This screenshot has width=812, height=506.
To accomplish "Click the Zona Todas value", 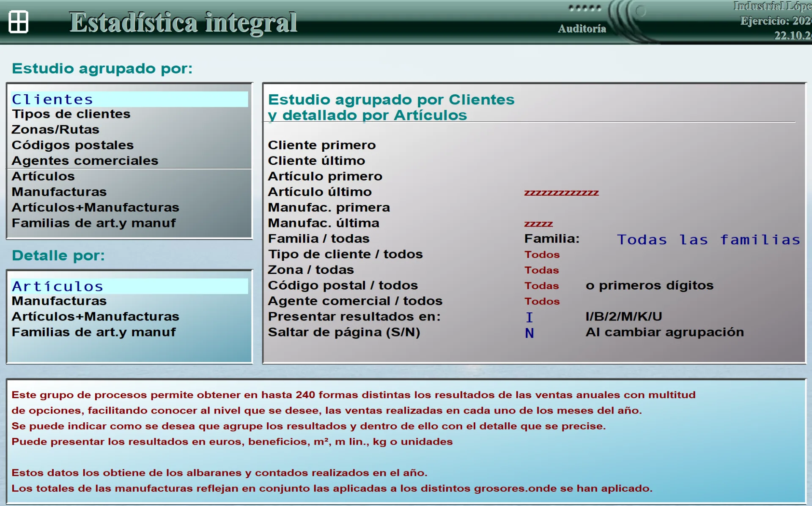I will (542, 271).
